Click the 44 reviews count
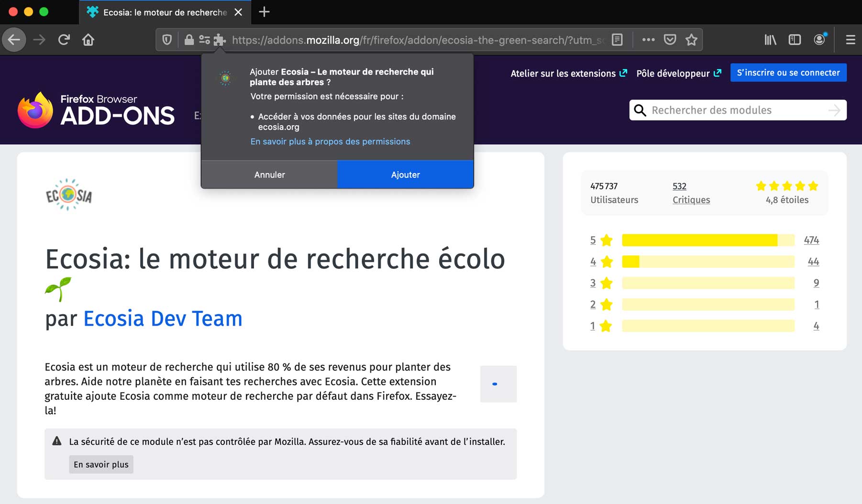 813,262
